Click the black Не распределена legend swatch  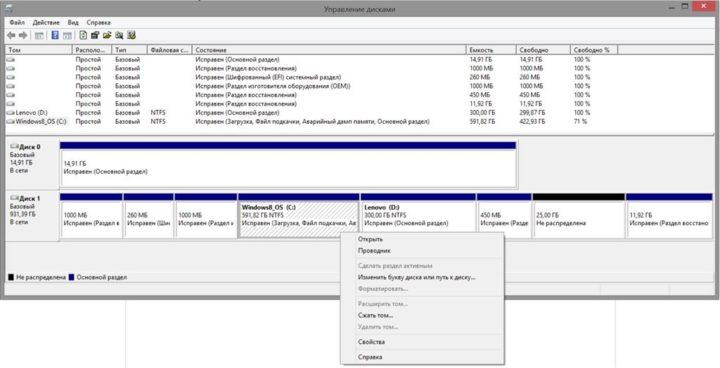[x=11, y=277]
